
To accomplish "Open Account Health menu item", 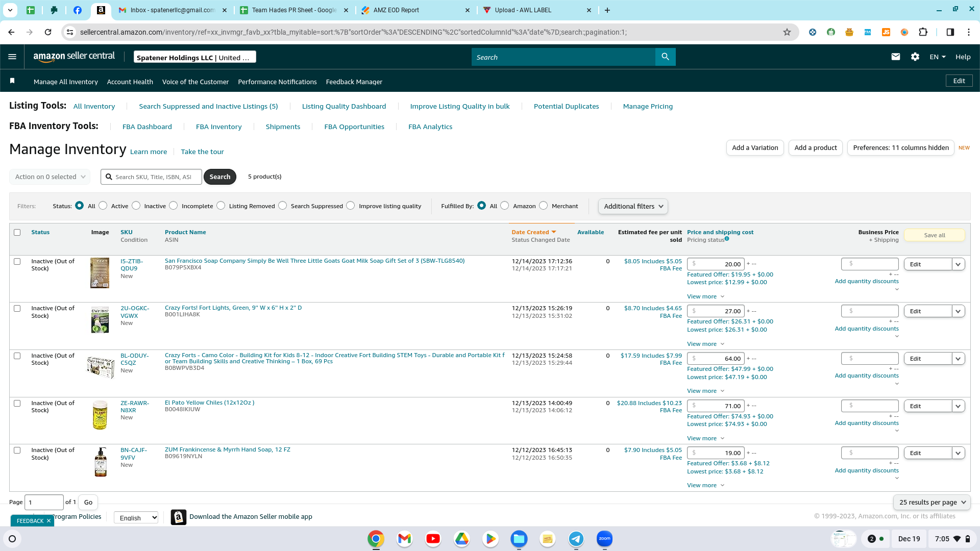I will coord(130,82).
